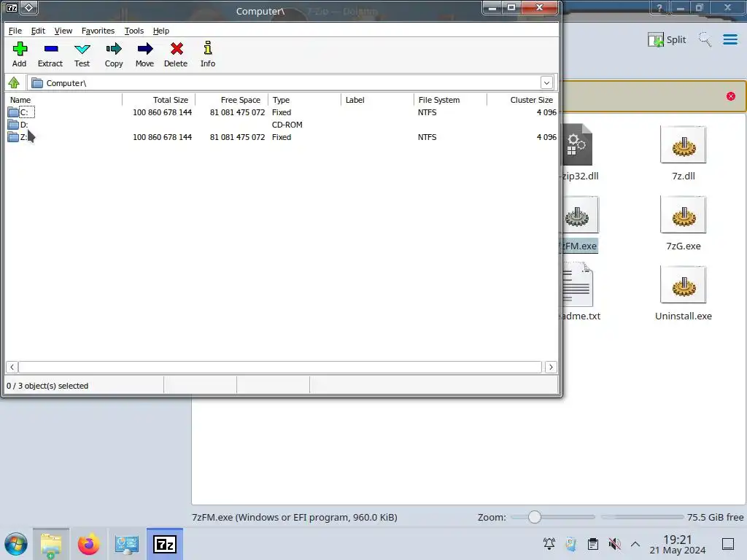747x560 pixels.
Task: Sort by the Name column header
Action: tap(64, 99)
